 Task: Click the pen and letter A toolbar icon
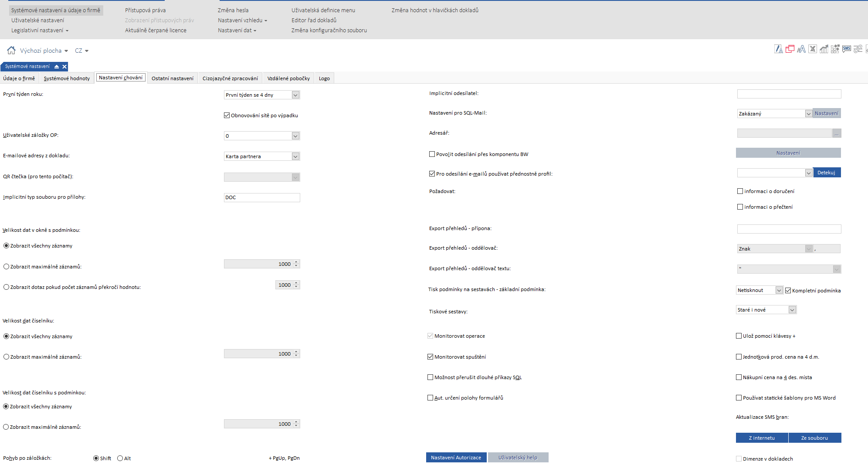point(778,49)
